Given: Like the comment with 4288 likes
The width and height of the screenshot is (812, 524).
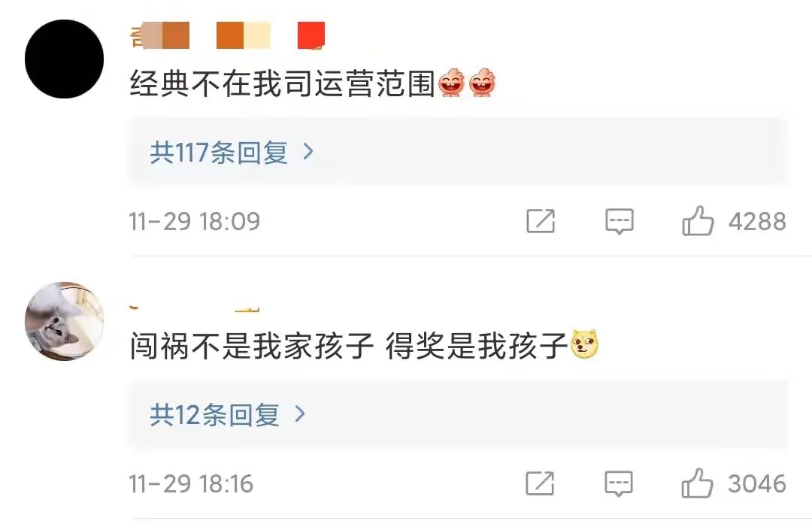Looking at the screenshot, I should pyautogui.click(x=698, y=221).
